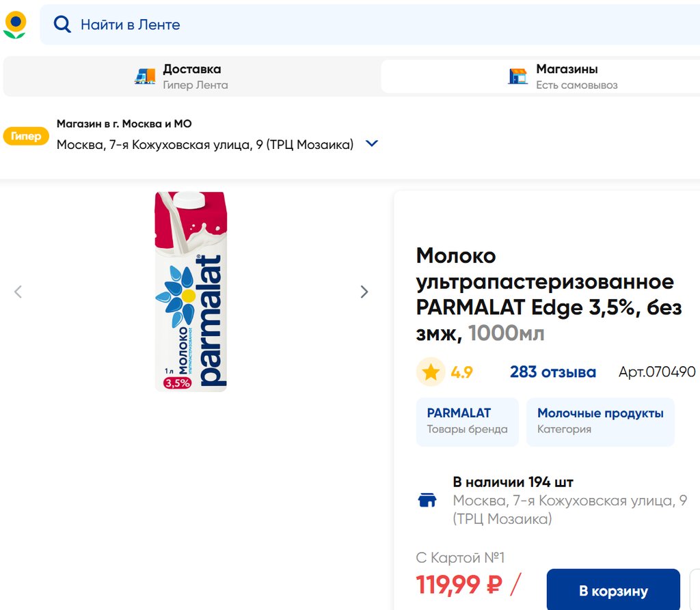Click the yellow rating star icon
The width and height of the screenshot is (700, 610).
(431, 372)
